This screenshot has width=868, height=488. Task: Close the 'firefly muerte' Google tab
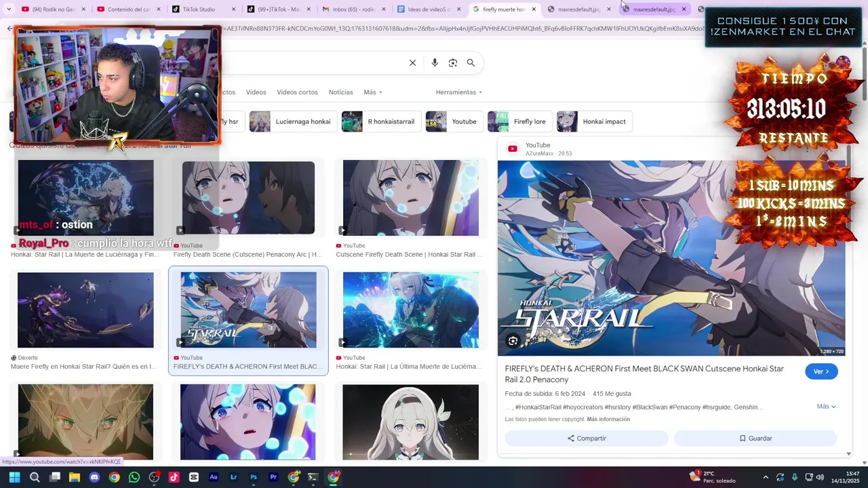[x=534, y=9]
